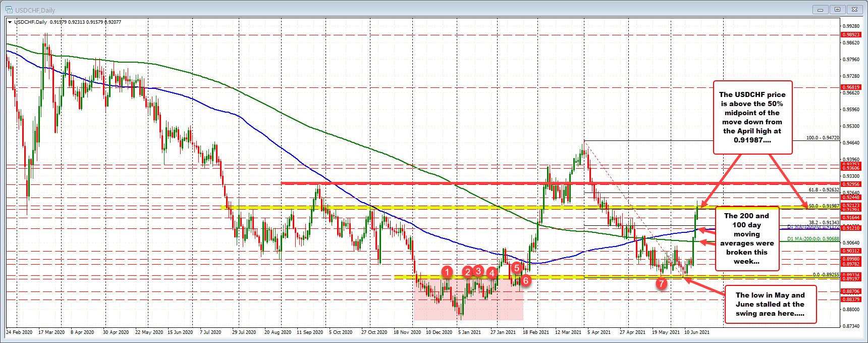This screenshot has height=343, width=868.
Task: Click red circle marker number 1
Action: pyautogui.click(x=447, y=272)
